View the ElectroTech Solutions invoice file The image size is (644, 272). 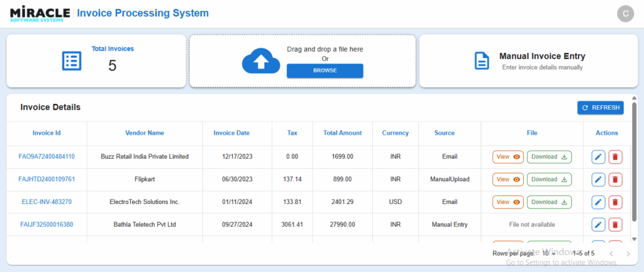[x=508, y=201]
